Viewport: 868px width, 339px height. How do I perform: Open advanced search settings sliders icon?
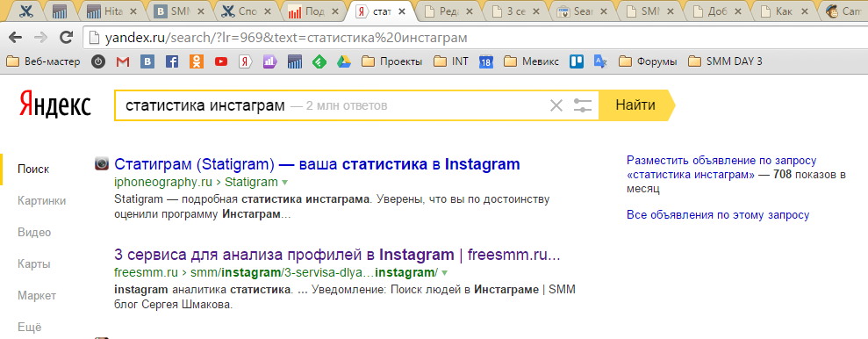point(583,105)
